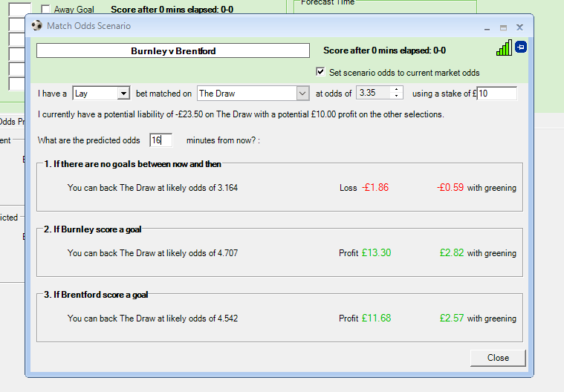Uncheck Set scenario odds to current market odds
This screenshot has height=392, width=564.
pos(320,73)
